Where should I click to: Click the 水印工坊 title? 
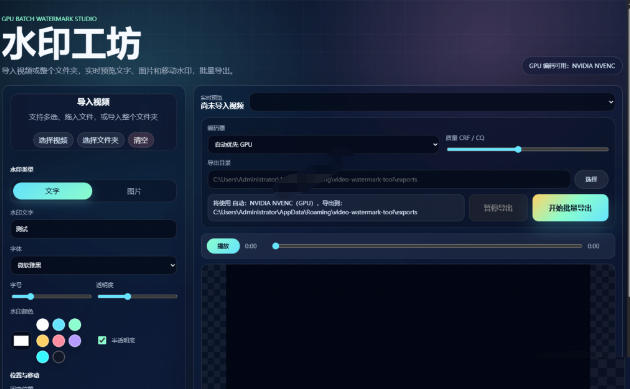[x=72, y=44]
